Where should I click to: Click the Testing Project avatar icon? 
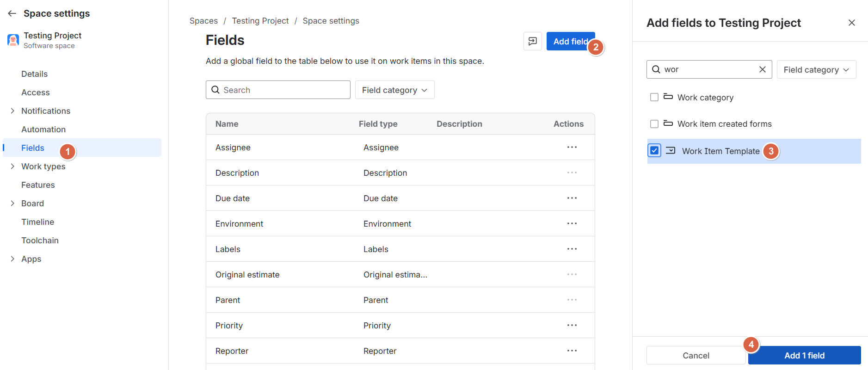pos(13,40)
